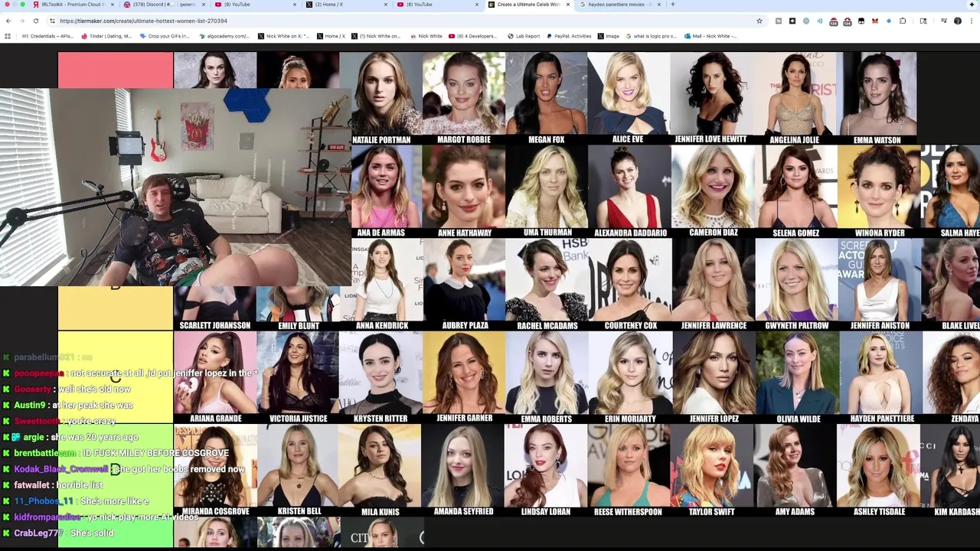Open the Image bookmark

click(609, 36)
